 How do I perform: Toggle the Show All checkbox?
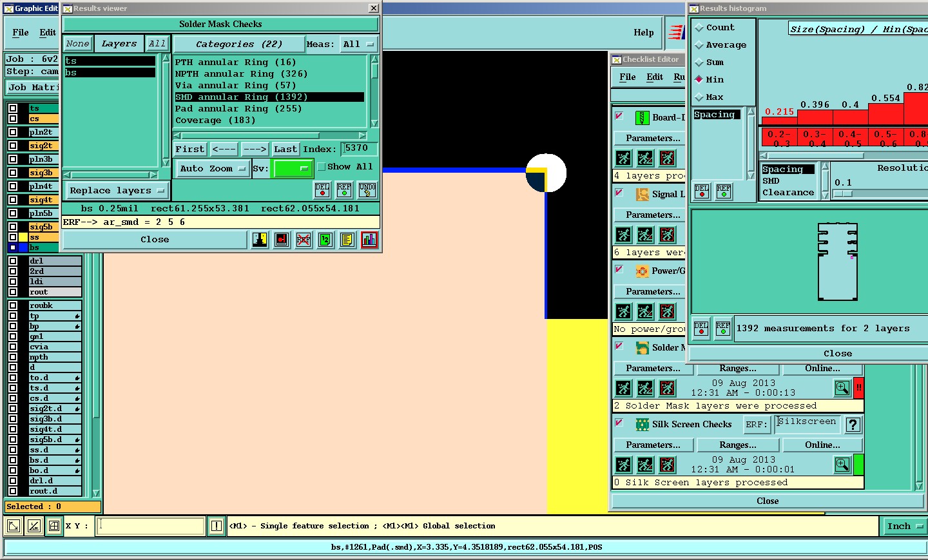pyautogui.click(x=321, y=167)
